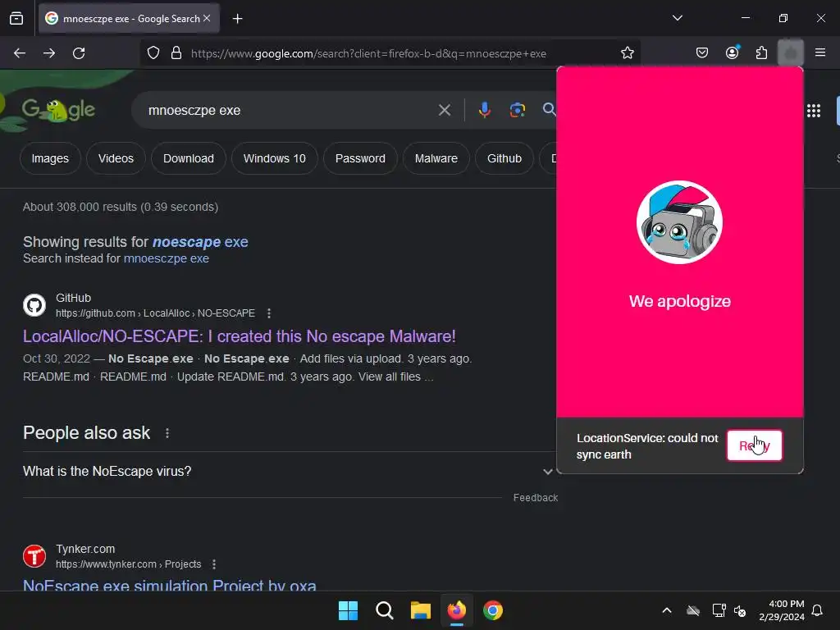Open the notification bell icon
The width and height of the screenshot is (840, 630).
click(x=818, y=610)
